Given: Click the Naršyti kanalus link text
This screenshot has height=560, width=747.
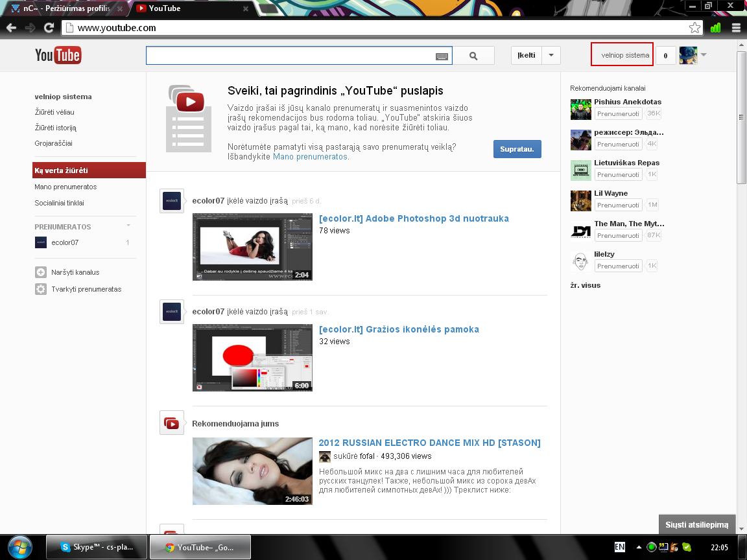Looking at the screenshot, I should pyautogui.click(x=75, y=272).
